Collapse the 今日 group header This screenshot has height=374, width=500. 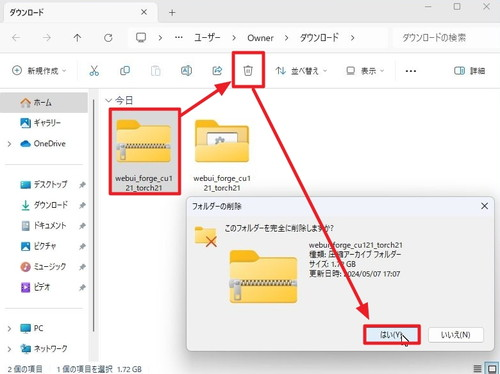108,100
